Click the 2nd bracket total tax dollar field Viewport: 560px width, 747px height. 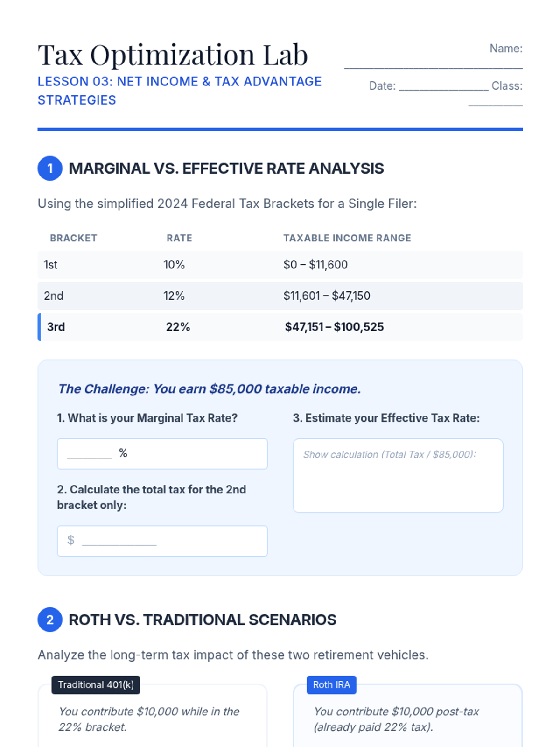point(162,541)
